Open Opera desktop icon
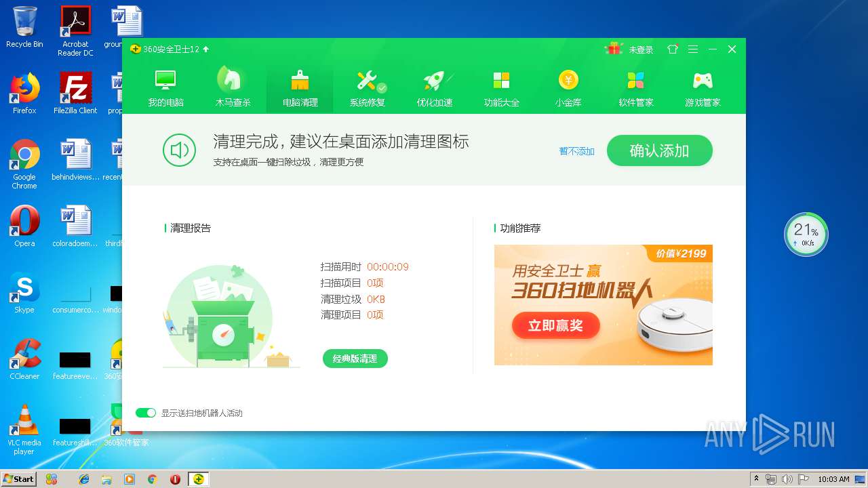 tap(24, 226)
